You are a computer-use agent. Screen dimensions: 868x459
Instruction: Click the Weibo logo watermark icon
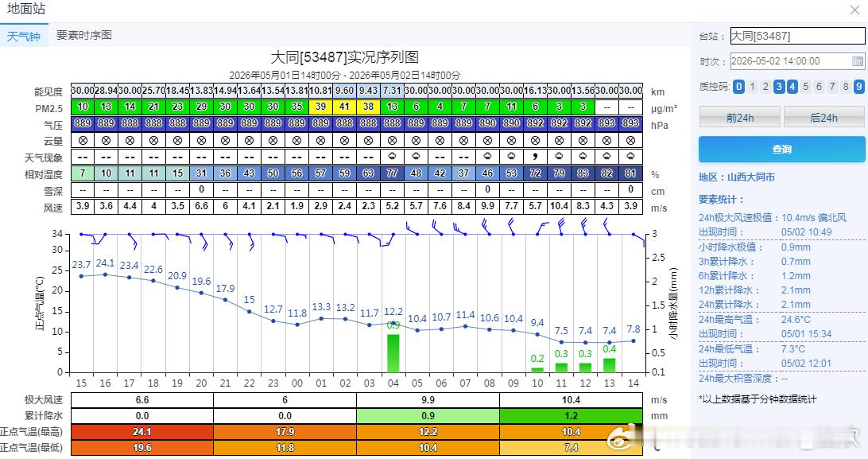621,440
